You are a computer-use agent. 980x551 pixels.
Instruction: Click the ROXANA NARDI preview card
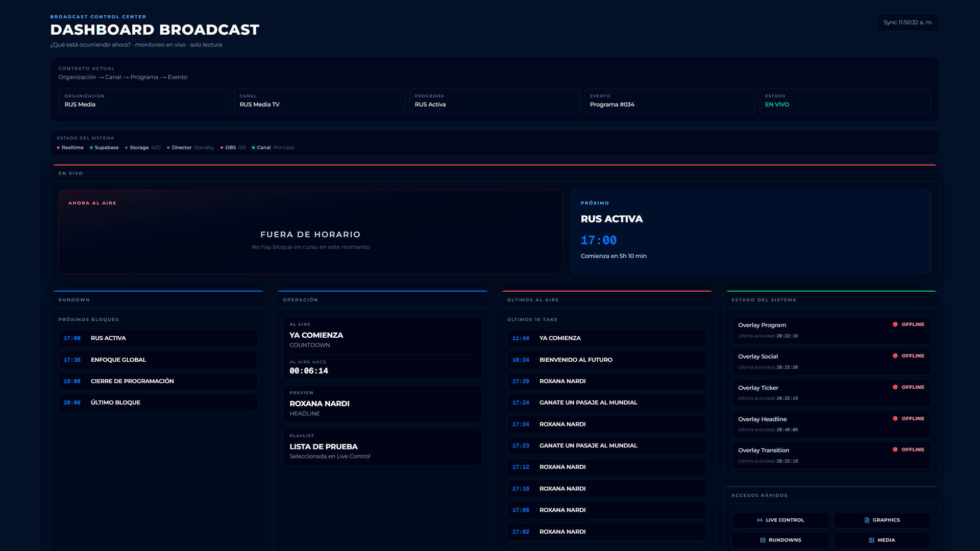click(383, 404)
